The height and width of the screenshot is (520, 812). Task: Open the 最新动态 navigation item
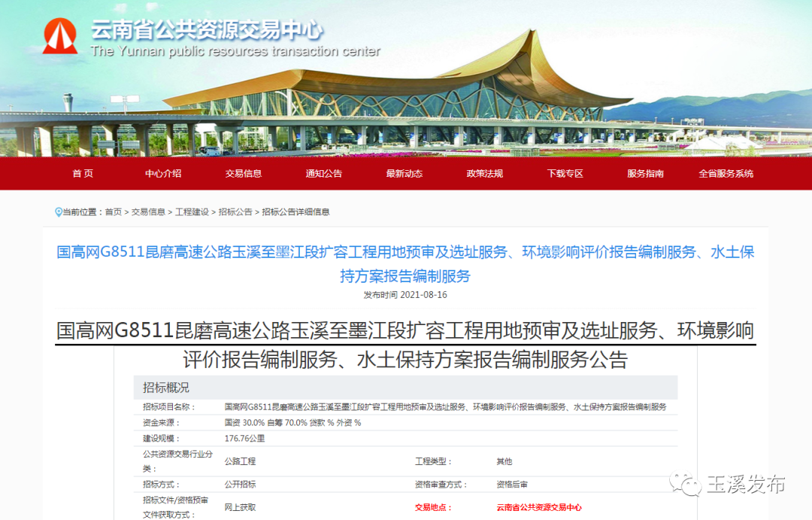click(404, 173)
